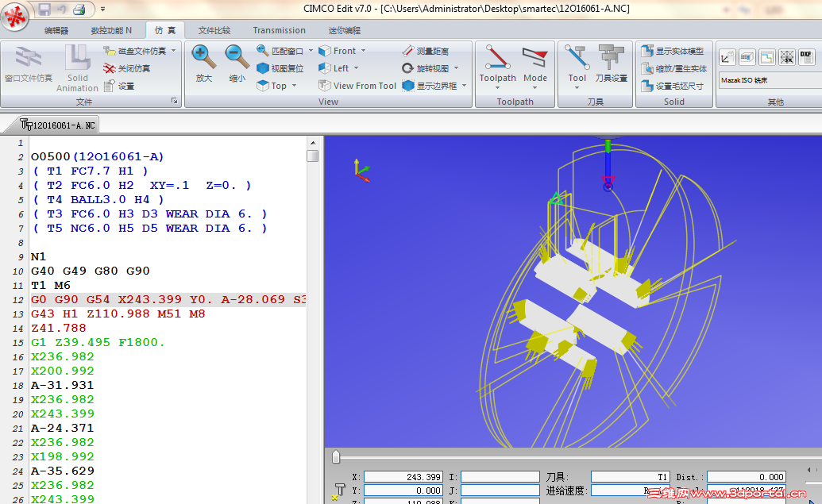Open simulation 设置 settings
The height and width of the screenshot is (504, 822).
pyautogui.click(x=119, y=86)
